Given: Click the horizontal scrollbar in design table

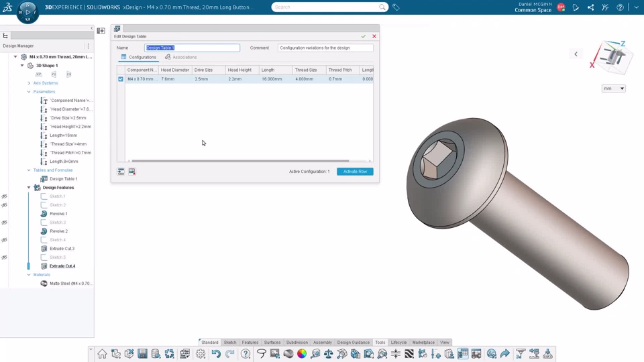Looking at the screenshot, I should 240,161.
